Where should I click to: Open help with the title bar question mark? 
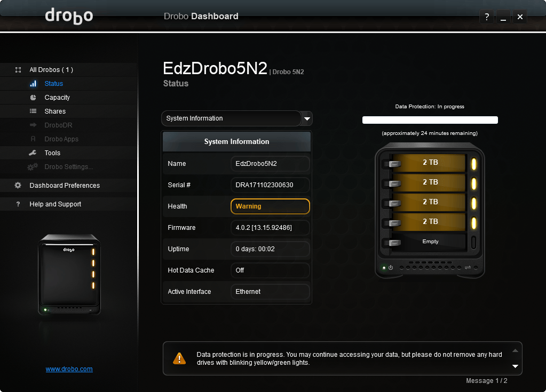[487, 17]
